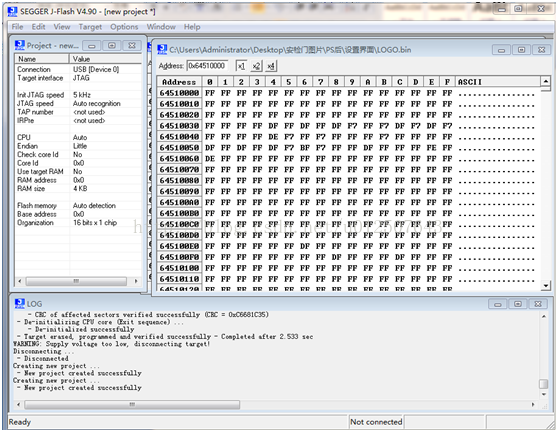Select the IRPre row
This screenshot has width=558, height=432.
pyautogui.click(x=78, y=121)
